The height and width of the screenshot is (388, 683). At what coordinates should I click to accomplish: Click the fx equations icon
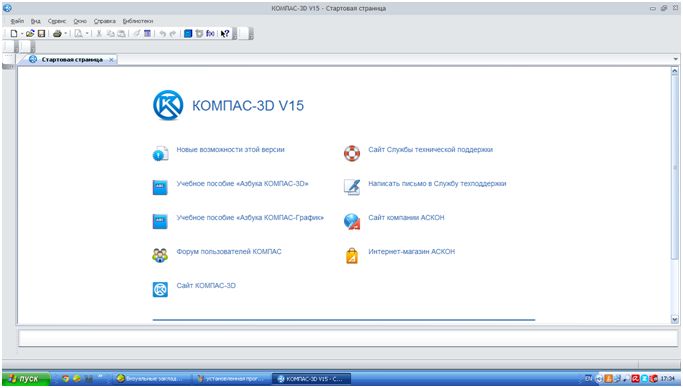tap(210, 34)
